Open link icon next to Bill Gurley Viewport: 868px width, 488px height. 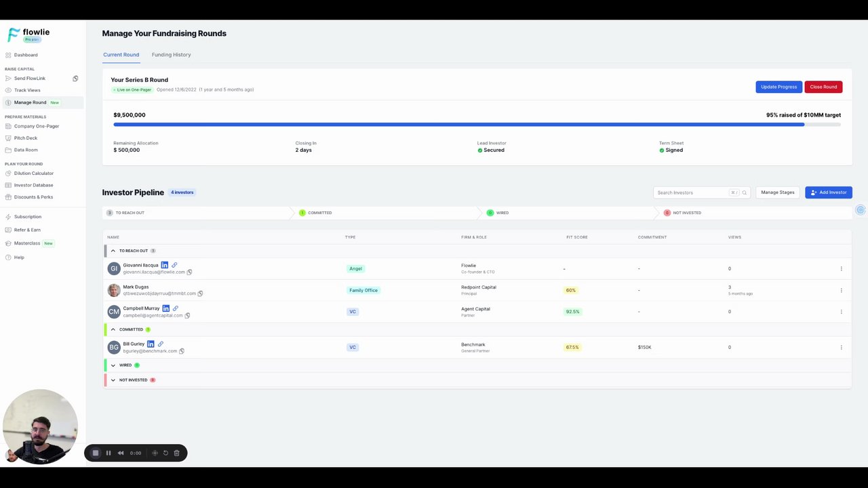[161, 344]
